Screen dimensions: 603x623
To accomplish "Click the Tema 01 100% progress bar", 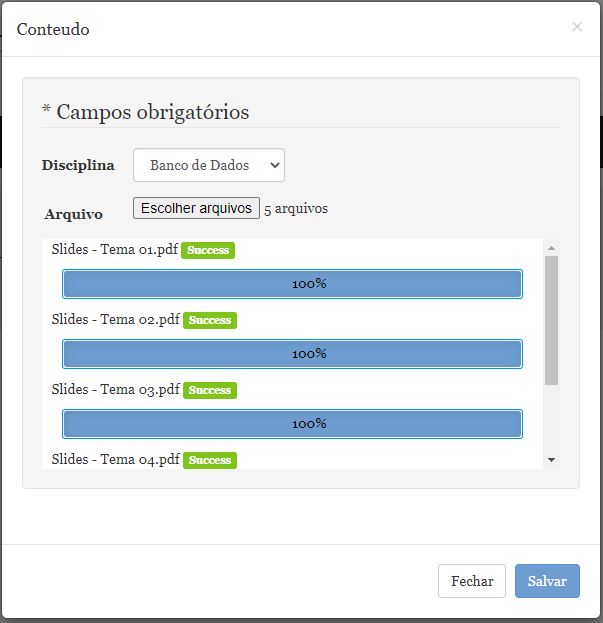I will (x=292, y=284).
